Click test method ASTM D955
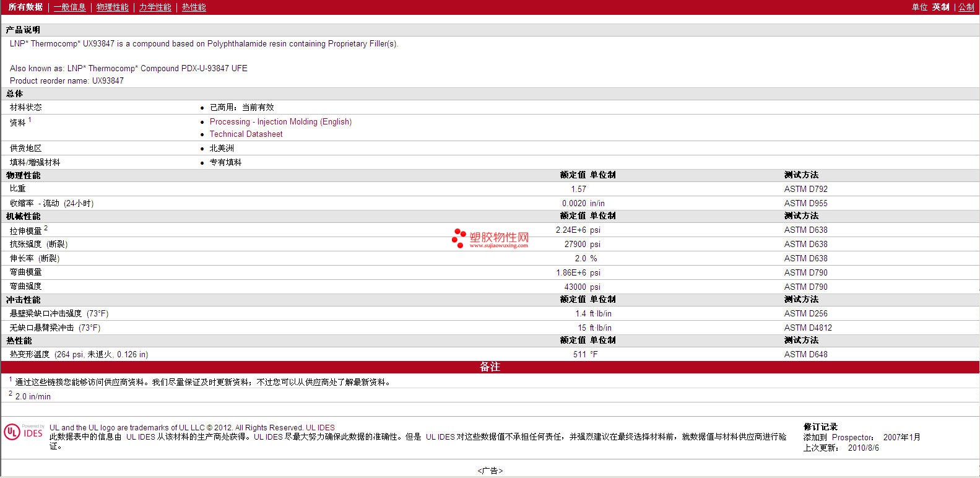This screenshot has width=980, height=478. [x=805, y=204]
